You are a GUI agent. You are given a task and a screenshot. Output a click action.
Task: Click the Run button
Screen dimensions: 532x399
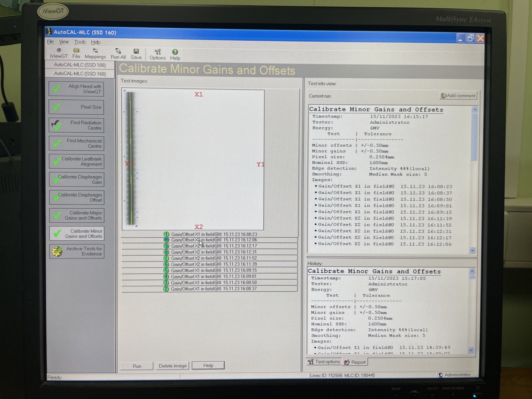tap(137, 366)
